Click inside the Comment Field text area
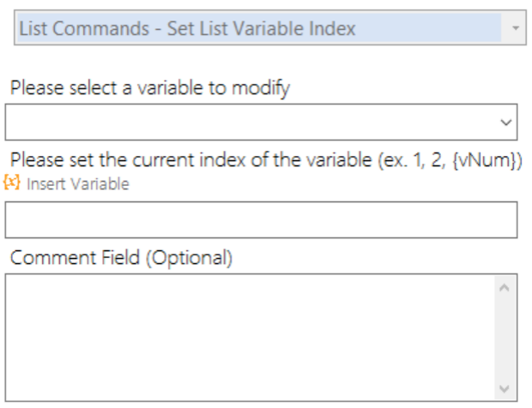 click(x=249, y=335)
